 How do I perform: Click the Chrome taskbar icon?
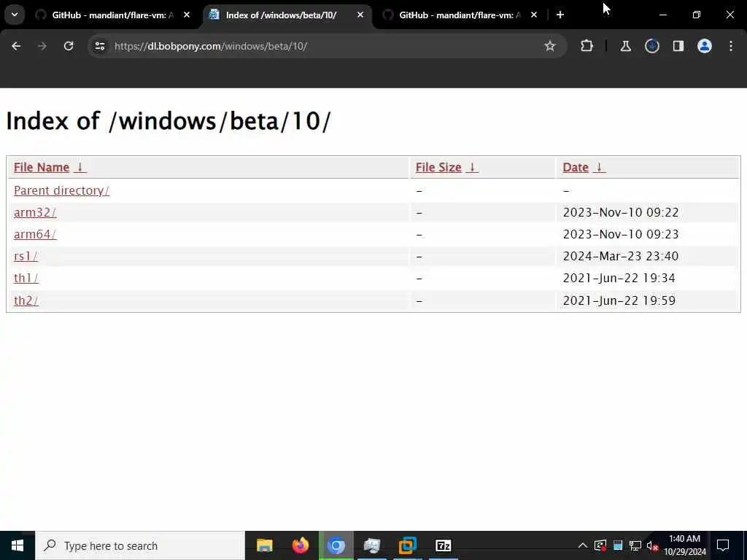coord(336,545)
